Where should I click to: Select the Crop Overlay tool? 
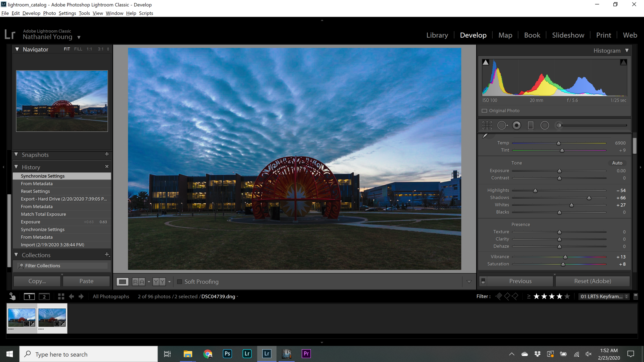click(487, 125)
